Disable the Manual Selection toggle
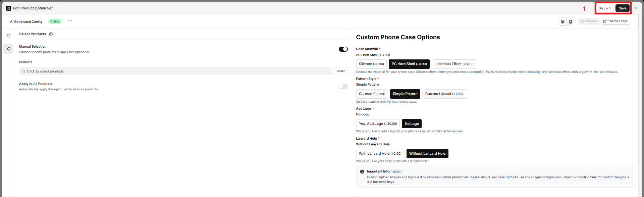The image size is (644, 197). pos(343,49)
